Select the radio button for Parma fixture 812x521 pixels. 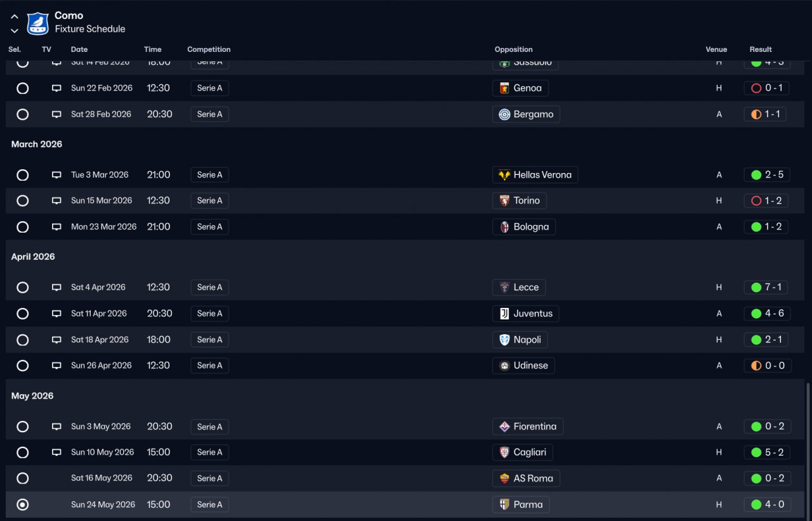pos(23,505)
